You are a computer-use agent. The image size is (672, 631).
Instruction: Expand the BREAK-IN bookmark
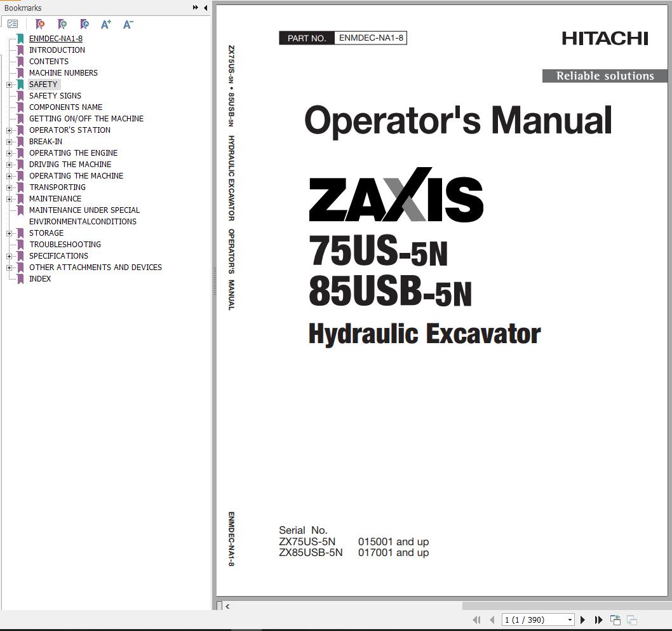(9, 142)
